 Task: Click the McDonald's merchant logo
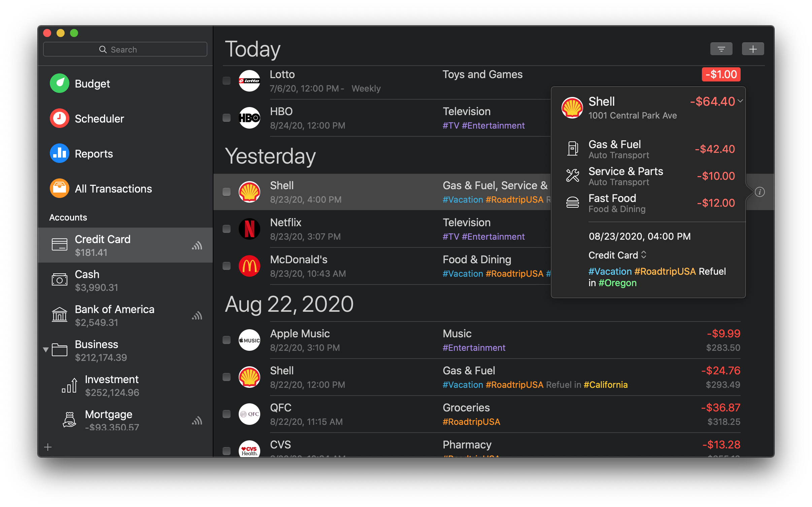pos(249,266)
